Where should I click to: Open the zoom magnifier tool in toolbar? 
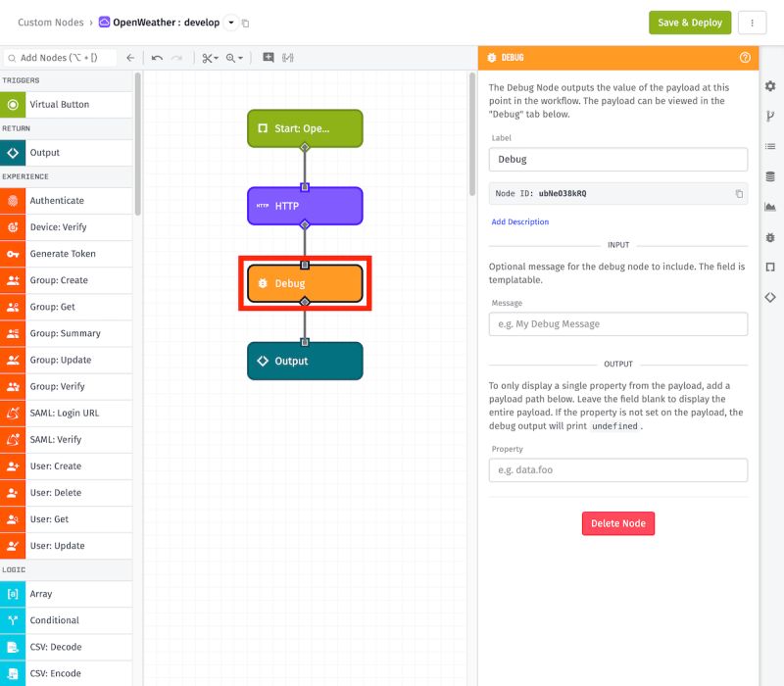[x=230, y=57]
